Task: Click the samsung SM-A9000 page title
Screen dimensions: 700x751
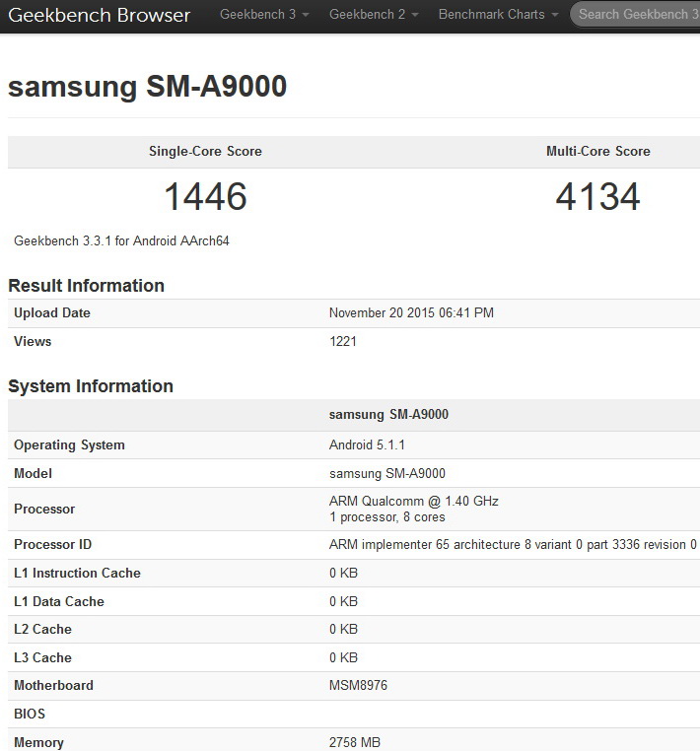Action: [147, 87]
